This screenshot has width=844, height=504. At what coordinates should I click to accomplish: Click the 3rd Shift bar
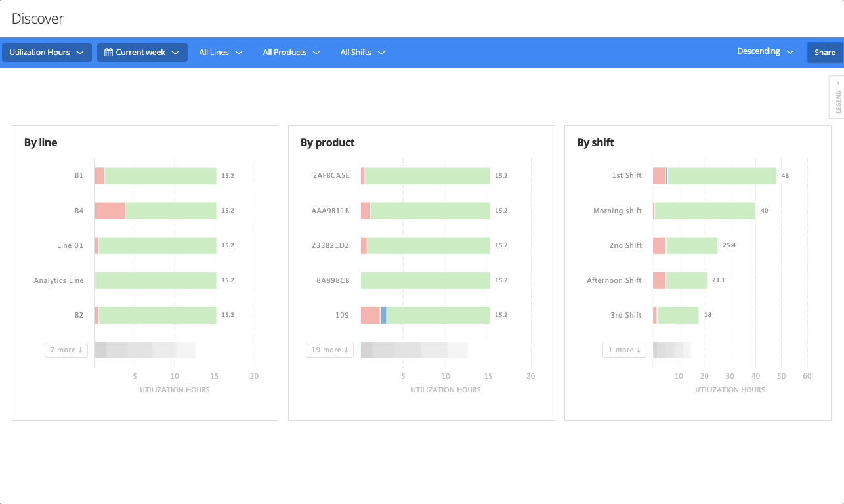tap(676, 315)
